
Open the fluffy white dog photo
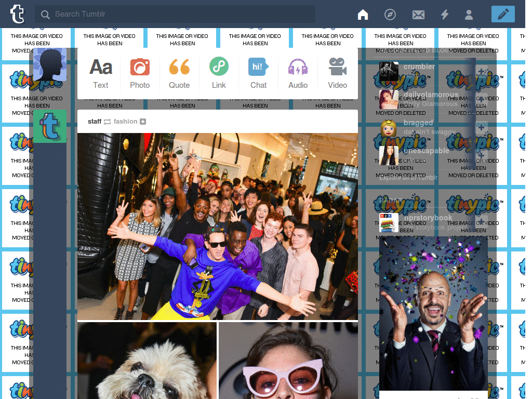click(147, 361)
